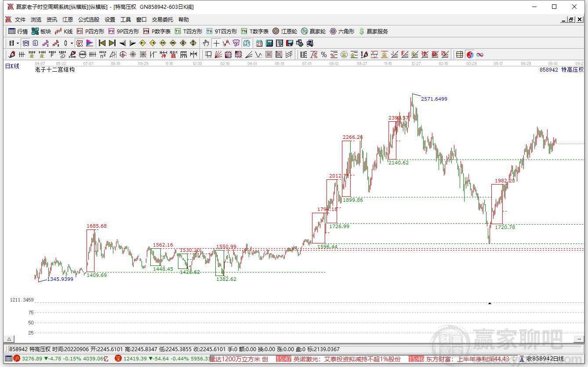Image resolution: width=588 pixels, height=367 pixels.
Task: Select the red pencil drawing tool
Action: point(11,55)
